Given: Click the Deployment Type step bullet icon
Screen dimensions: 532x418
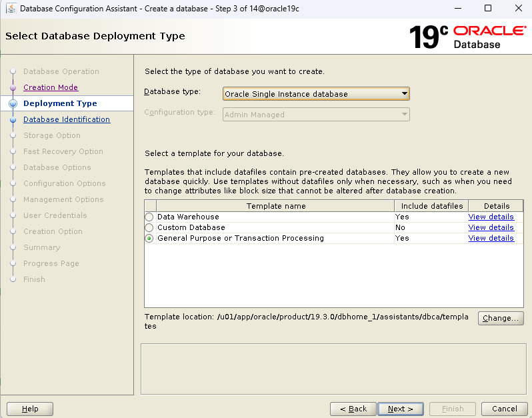Looking at the screenshot, I should point(13,104).
